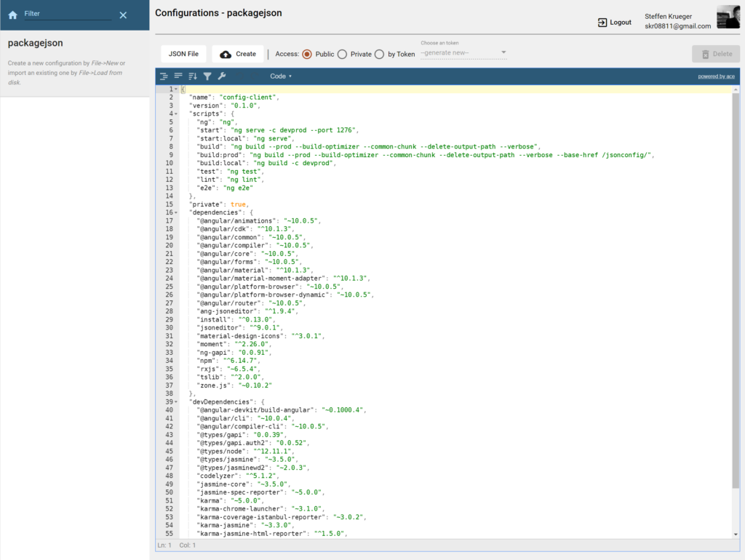745x560 pixels.
Task: Compact JSON data icon
Action: [178, 76]
